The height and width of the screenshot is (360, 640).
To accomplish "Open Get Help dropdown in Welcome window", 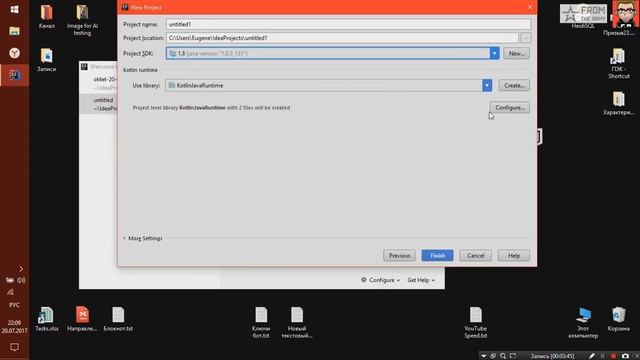I will click(421, 280).
